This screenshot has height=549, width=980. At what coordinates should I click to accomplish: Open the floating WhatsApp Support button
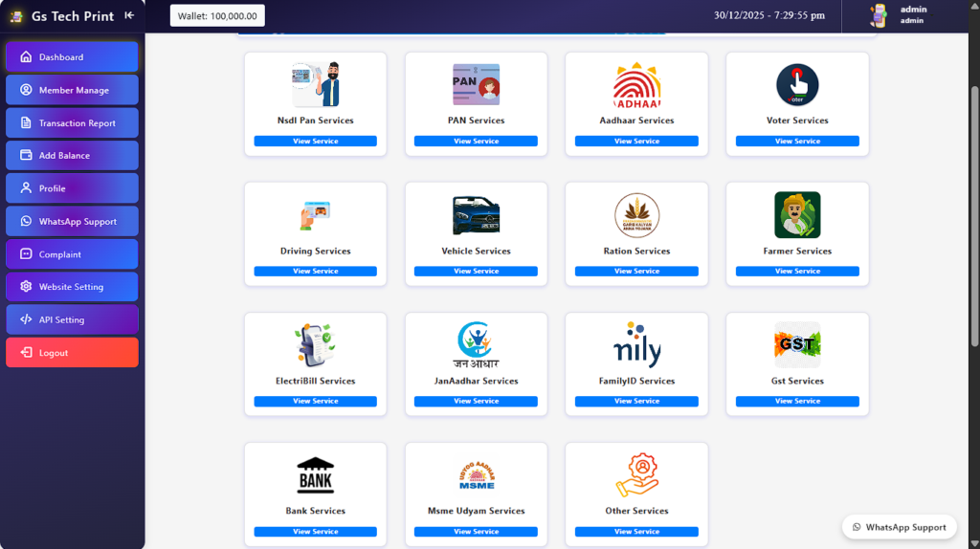[x=899, y=527]
